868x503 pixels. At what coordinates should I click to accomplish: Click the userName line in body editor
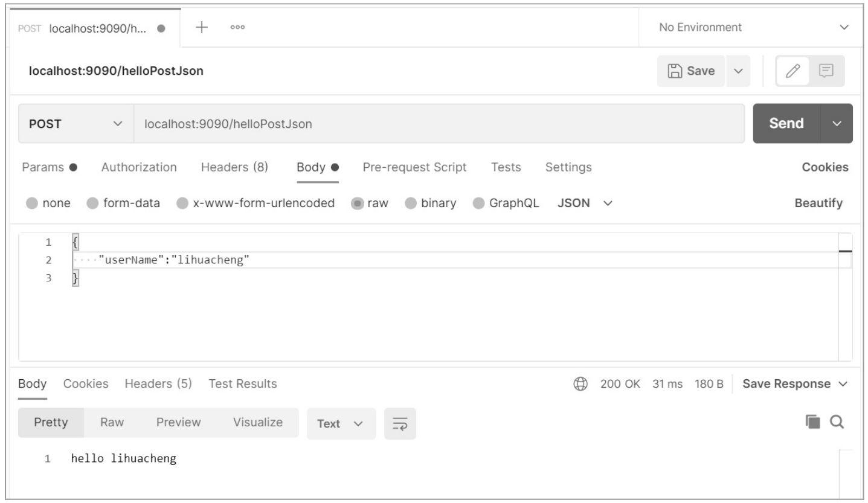click(462, 261)
